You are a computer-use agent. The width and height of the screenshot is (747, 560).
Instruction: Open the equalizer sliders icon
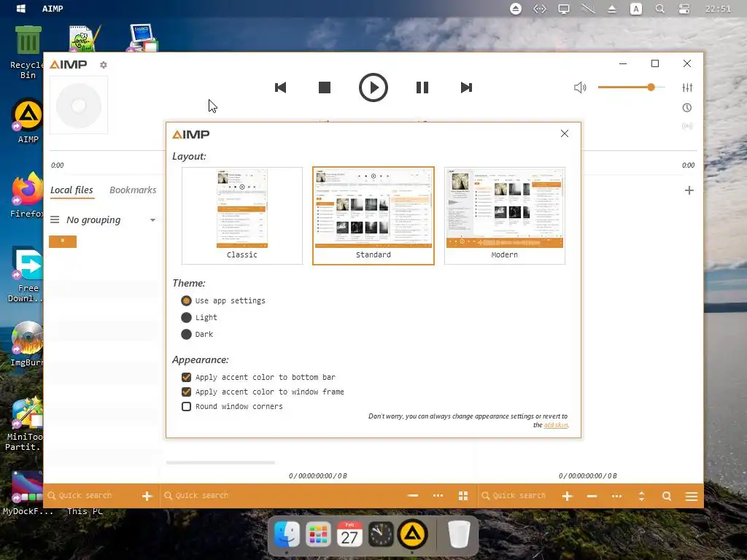tap(687, 87)
